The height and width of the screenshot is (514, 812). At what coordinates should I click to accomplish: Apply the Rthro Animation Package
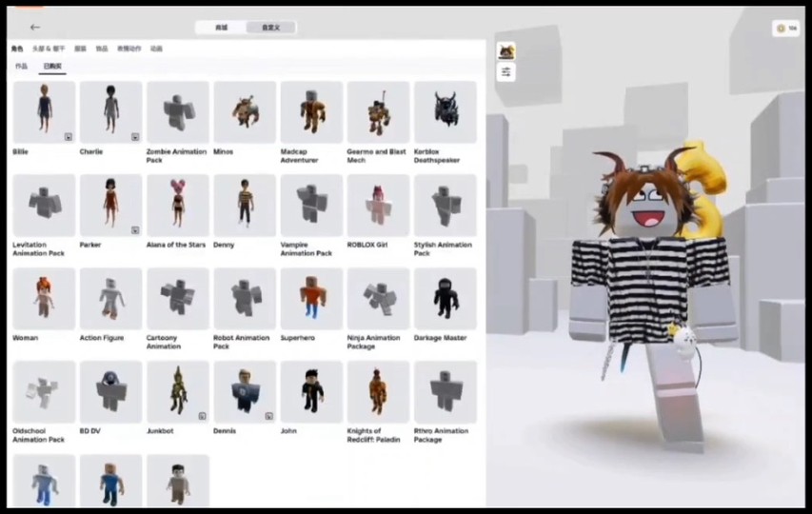pos(446,392)
